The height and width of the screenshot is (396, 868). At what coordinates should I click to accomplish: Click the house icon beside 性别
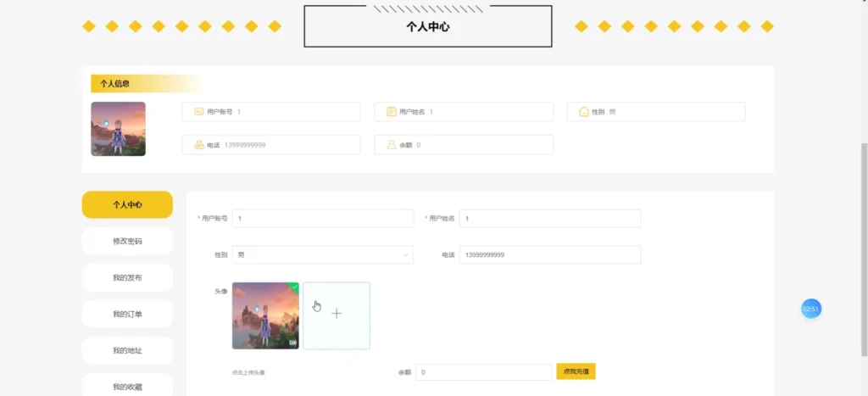pos(584,112)
